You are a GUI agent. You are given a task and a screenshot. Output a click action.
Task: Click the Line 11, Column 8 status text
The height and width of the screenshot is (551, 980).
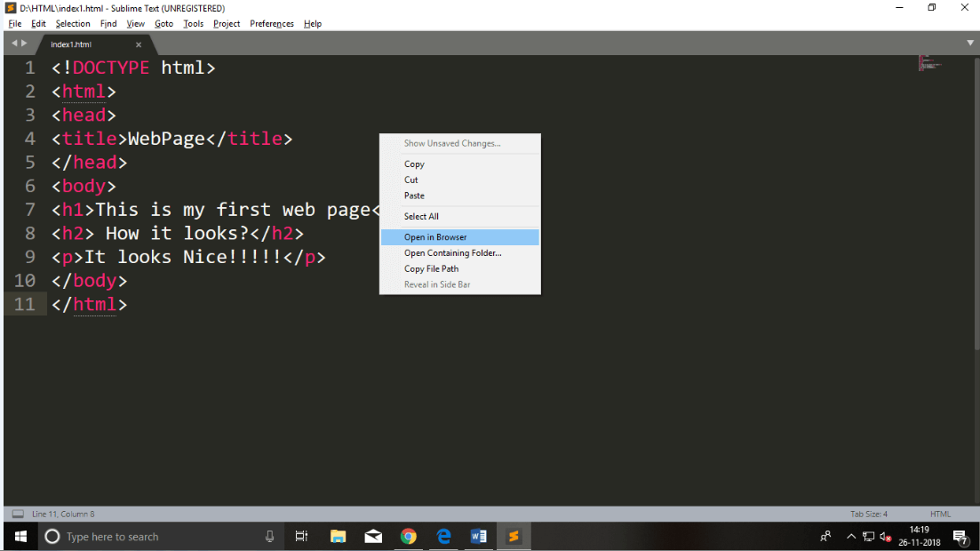click(x=63, y=514)
